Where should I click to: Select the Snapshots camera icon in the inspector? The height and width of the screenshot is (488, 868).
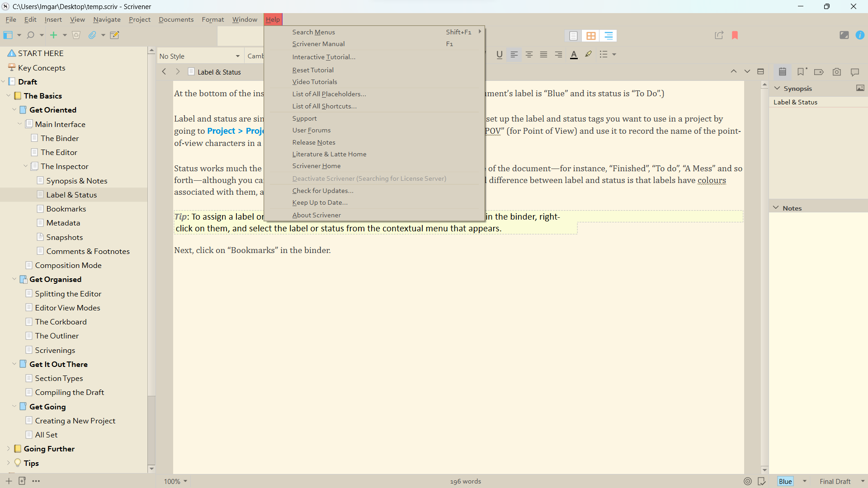[x=837, y=72]
